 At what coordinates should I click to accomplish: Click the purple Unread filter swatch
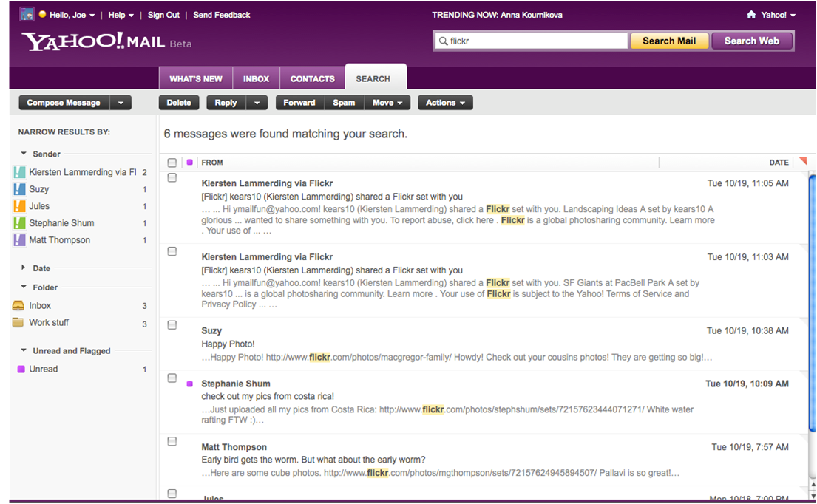[21, 370]
